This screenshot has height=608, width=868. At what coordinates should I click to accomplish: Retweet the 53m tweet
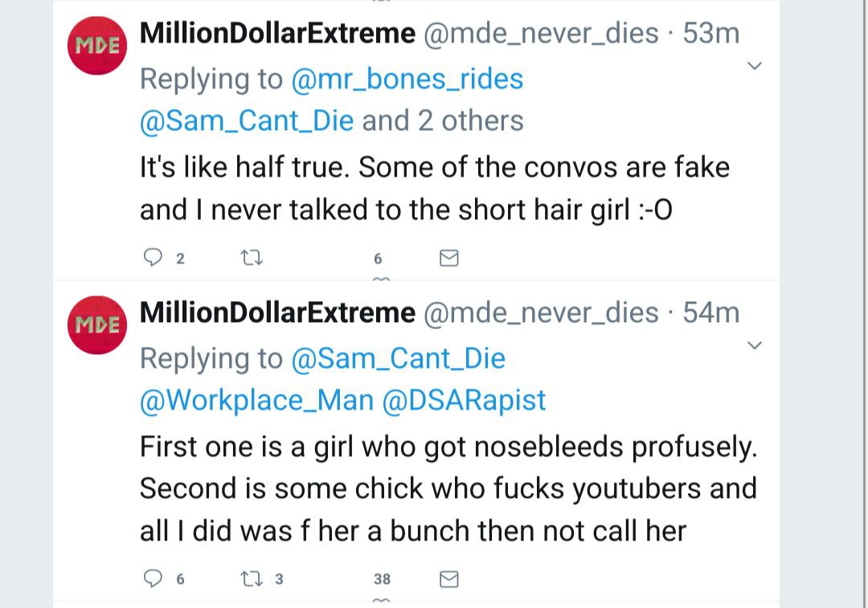click(252, 258)
